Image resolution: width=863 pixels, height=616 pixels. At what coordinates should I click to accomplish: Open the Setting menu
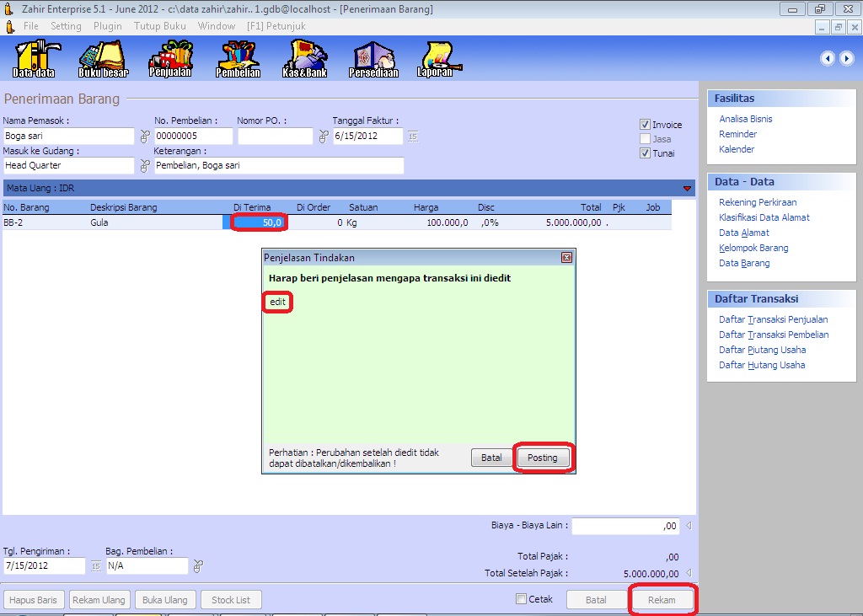point(66,26)
